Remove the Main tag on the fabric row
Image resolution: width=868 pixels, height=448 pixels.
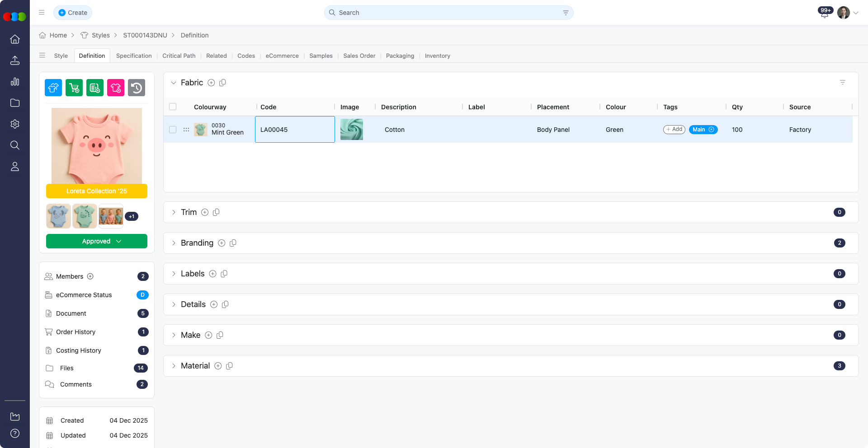click(712, 130)
